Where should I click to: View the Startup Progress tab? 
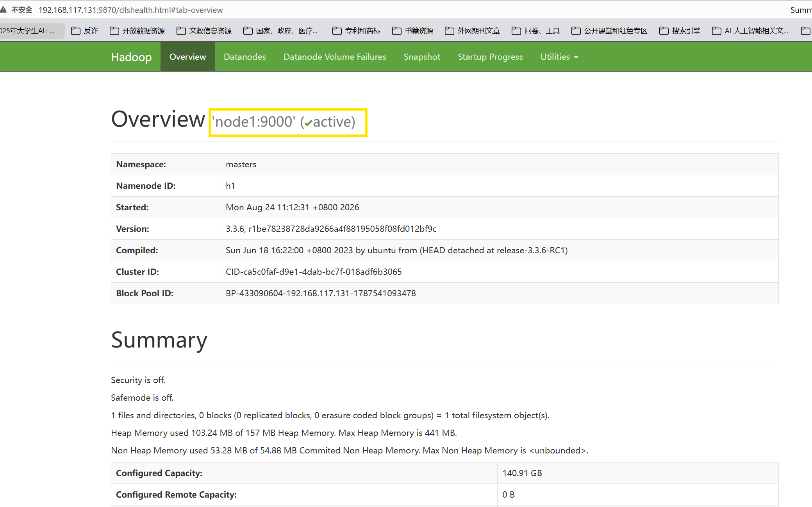click(490, 57)
